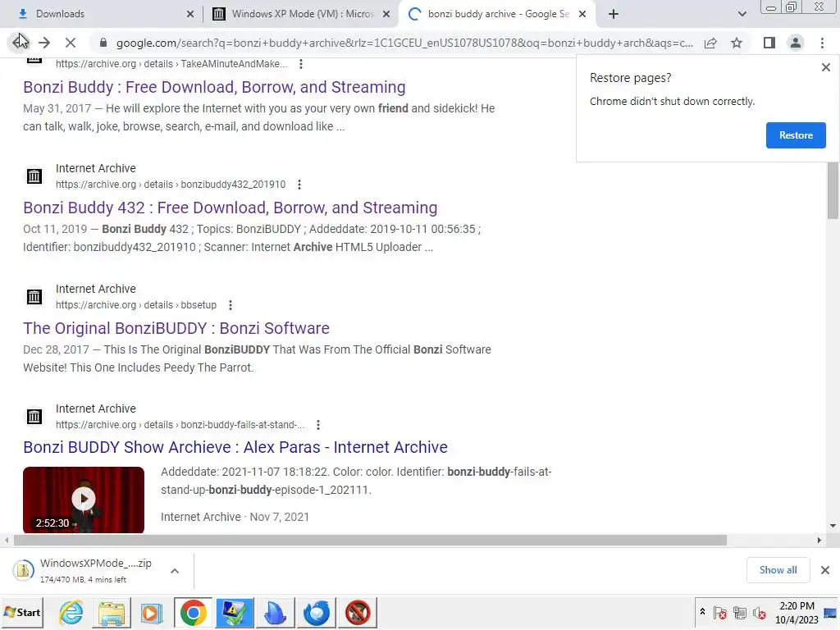This screenshot has height=630, width=840.
Task: Open Bonzi Buddy 432 result link
Action: pos(230,208)
